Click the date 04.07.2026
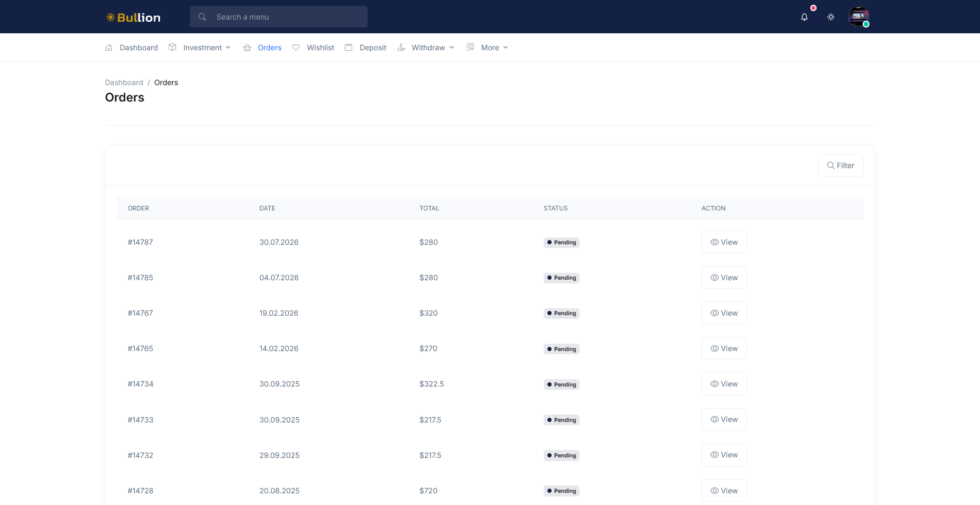 [279, 278]
